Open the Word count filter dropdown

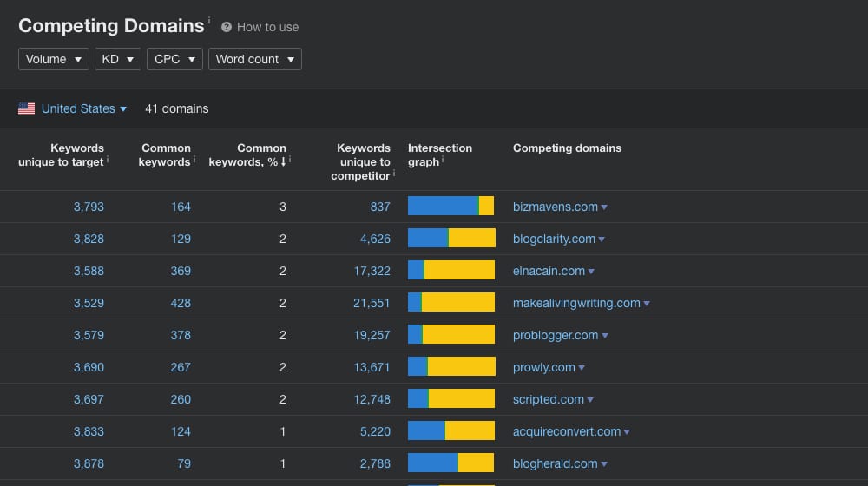[x=254, y=59]
